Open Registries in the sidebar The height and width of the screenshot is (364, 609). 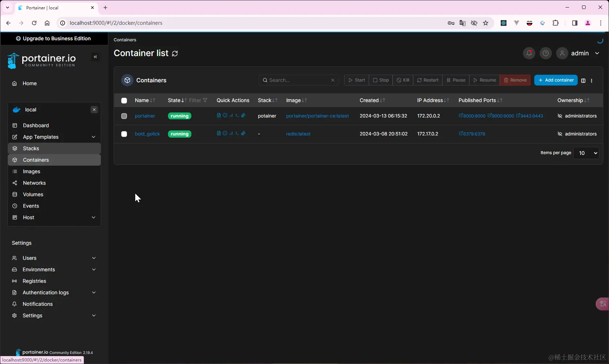pos(54,281)
